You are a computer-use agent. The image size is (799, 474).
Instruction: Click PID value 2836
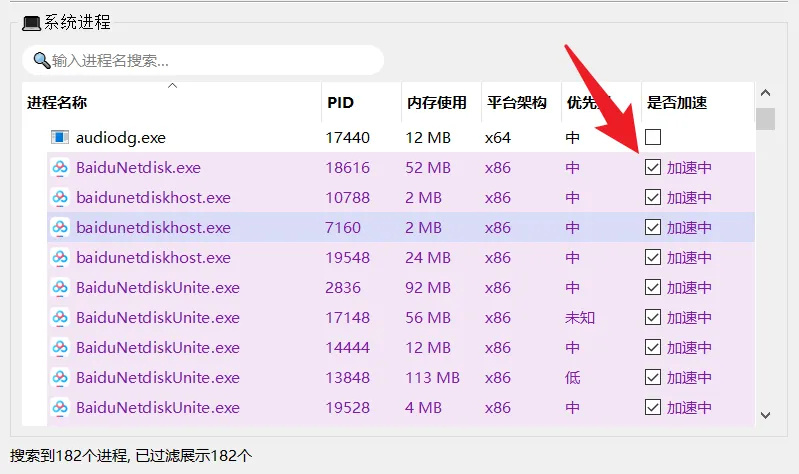343,288
